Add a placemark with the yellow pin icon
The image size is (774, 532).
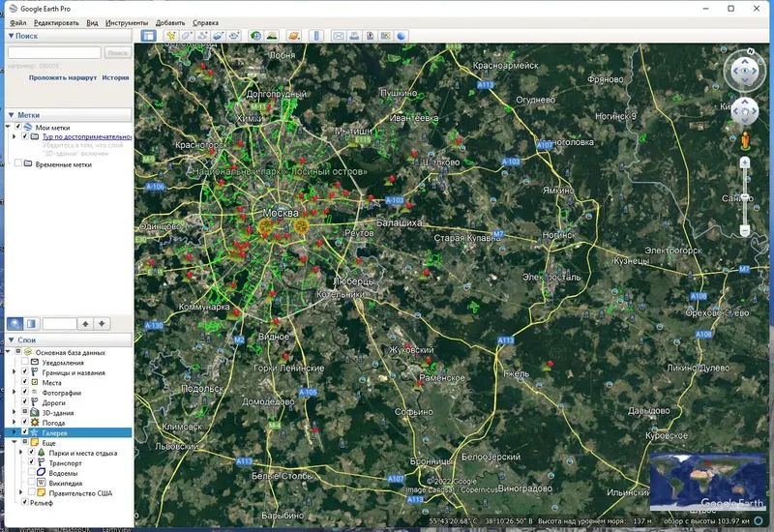(171, 36)
